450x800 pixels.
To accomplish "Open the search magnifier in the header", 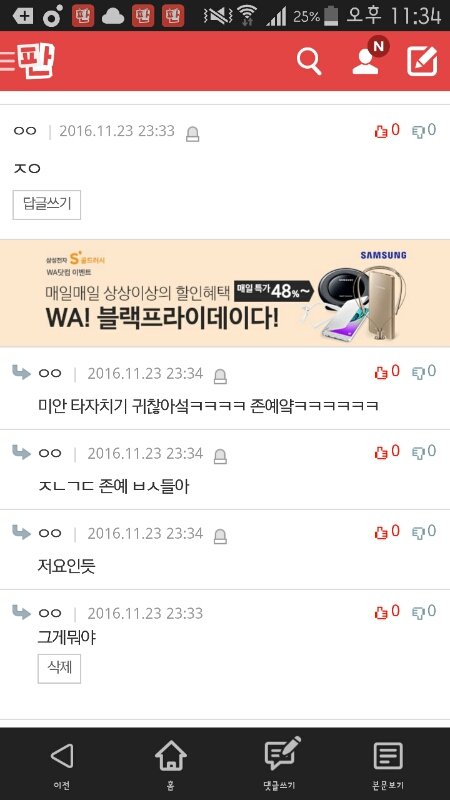I will click(x=309, y=62).
